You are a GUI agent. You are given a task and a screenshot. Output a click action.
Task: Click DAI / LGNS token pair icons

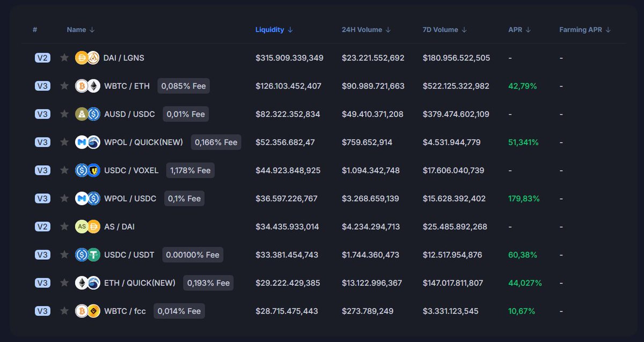pos(87,57)
